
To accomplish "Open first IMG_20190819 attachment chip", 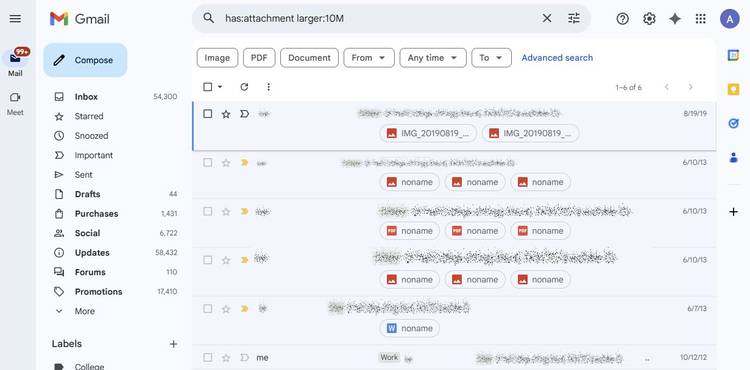I will (x=428, y=133).
